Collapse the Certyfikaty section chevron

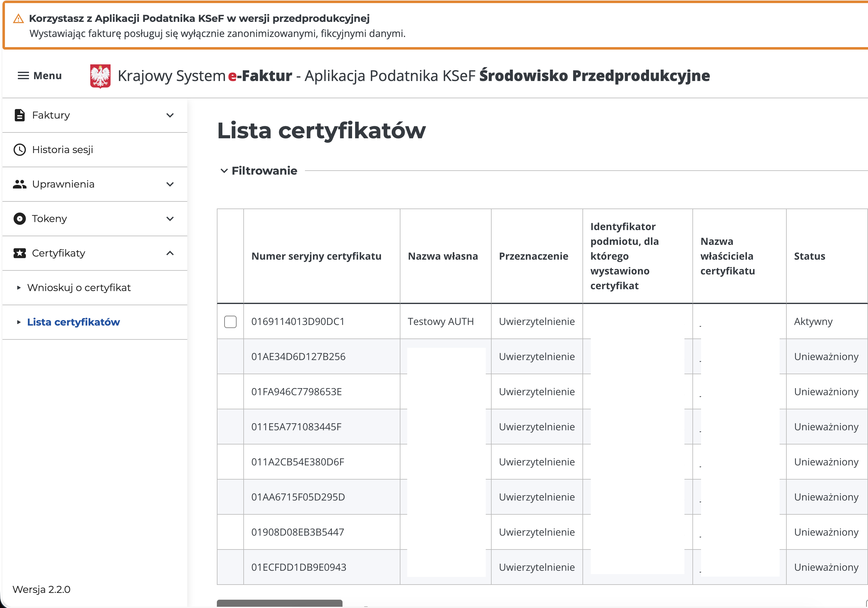pos(170,253)
